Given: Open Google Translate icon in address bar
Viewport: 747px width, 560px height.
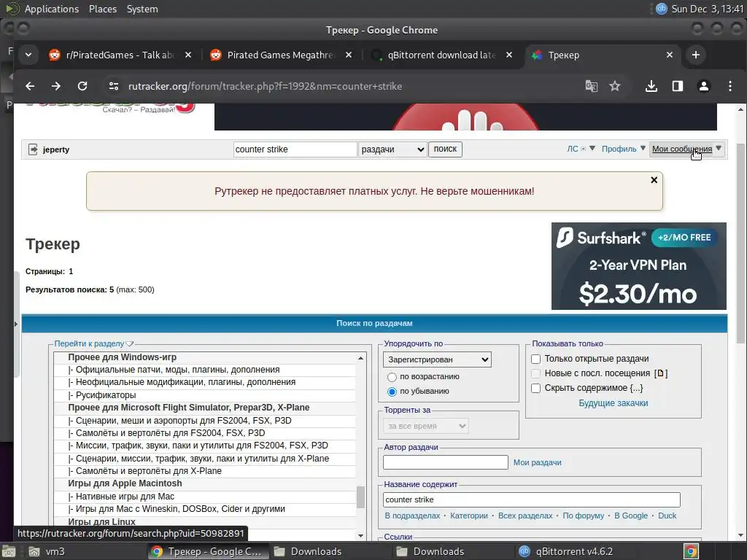Looking at the screenshot, I should pos(591,86).
